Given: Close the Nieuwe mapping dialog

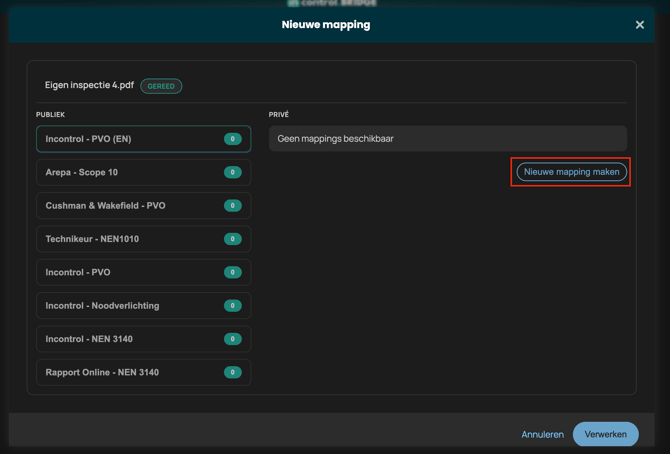Looking at the screenshot, I should pyautogui.click(x=640, y=25).
